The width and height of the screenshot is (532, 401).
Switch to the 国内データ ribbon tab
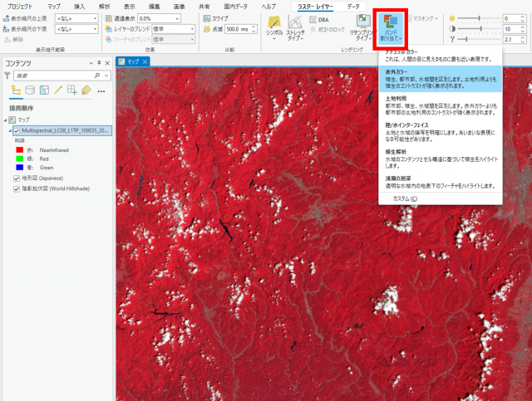(236, 7)
